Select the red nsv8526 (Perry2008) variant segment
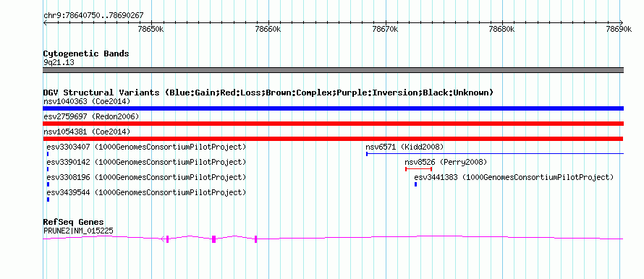The image size is (644, 279). click(x=418, y=169)
